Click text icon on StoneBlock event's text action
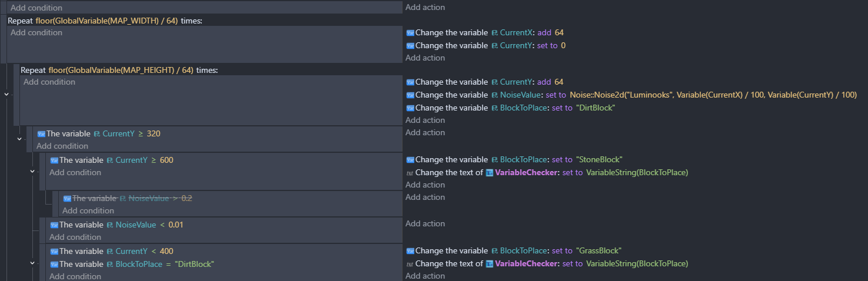 (410, 173)
